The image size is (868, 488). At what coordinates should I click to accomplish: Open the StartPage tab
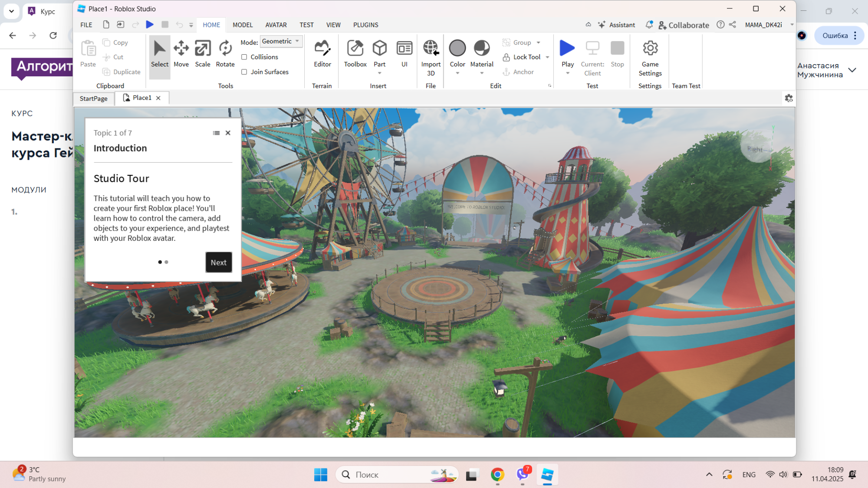tap(93, 98)
